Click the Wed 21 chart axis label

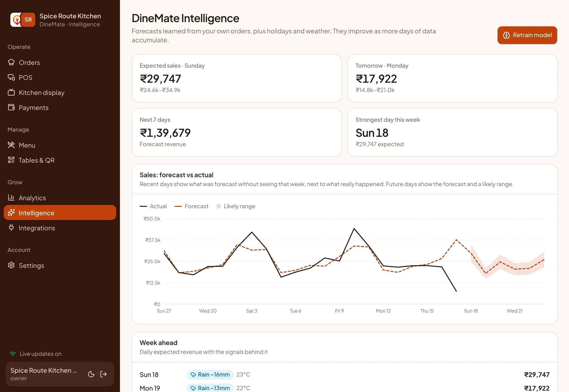514,311
